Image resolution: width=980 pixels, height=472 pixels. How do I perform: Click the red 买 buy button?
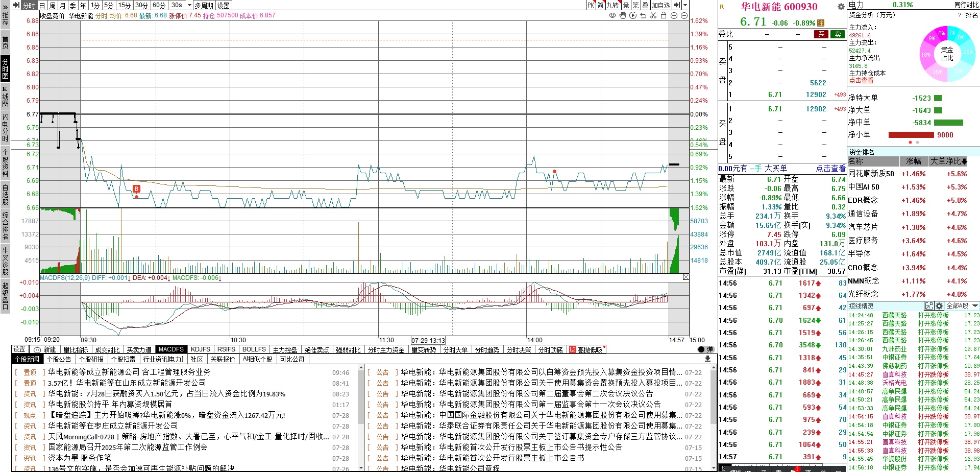(821, 34)
